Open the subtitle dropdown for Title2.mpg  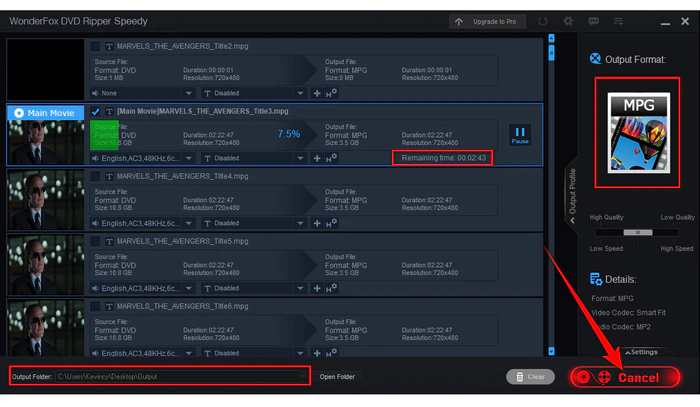point(253,93)
